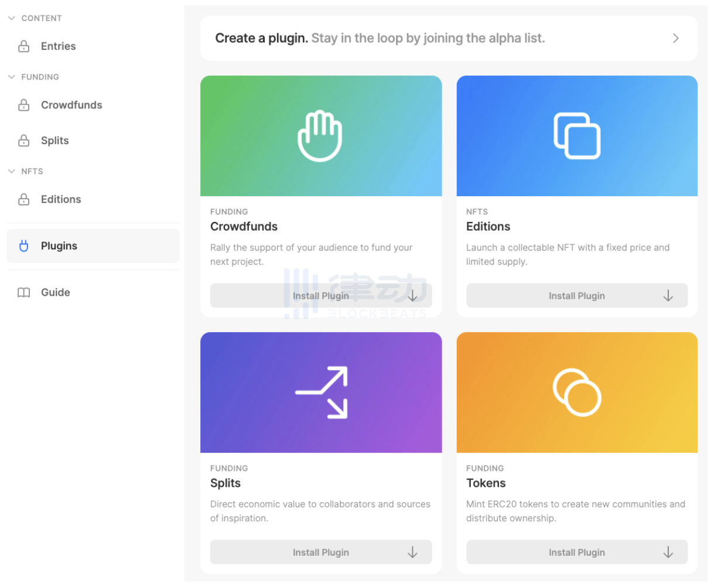Install the Crowdfunds plugin
The image size is (711, 588).
coord(321,296)
